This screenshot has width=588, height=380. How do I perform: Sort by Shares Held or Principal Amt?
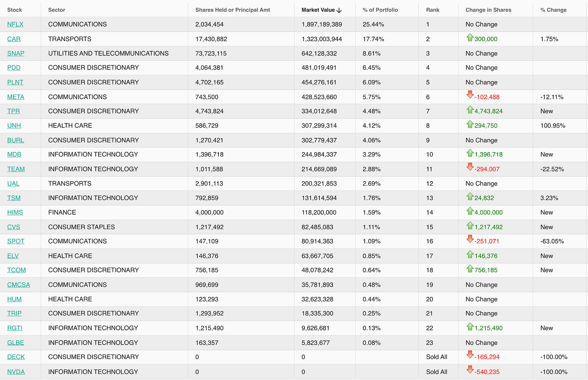[x=233, y=10]
